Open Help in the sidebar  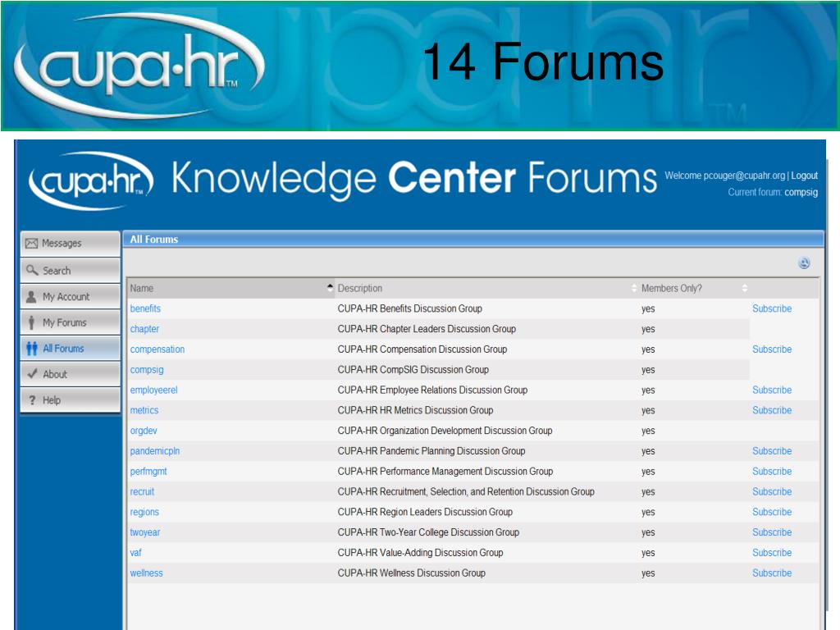(x=71, y=400)
